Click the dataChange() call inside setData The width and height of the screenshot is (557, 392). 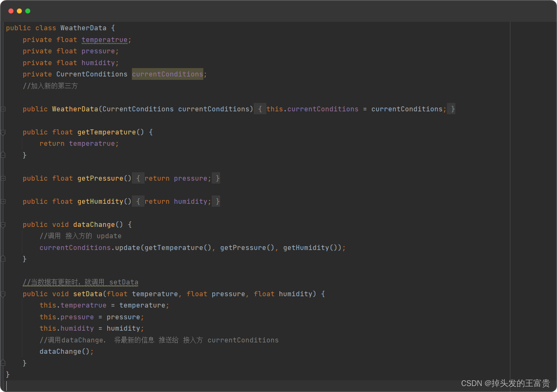pos(67,352)
